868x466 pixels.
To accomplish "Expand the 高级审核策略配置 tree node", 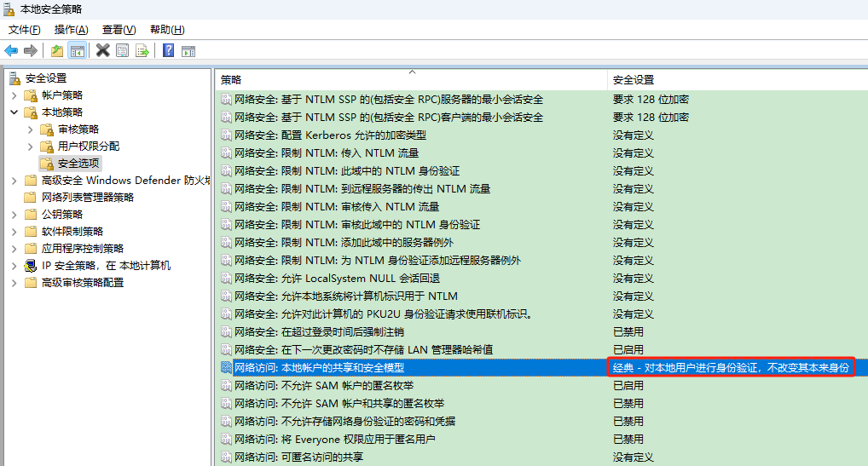I will (x=14, y=283).
